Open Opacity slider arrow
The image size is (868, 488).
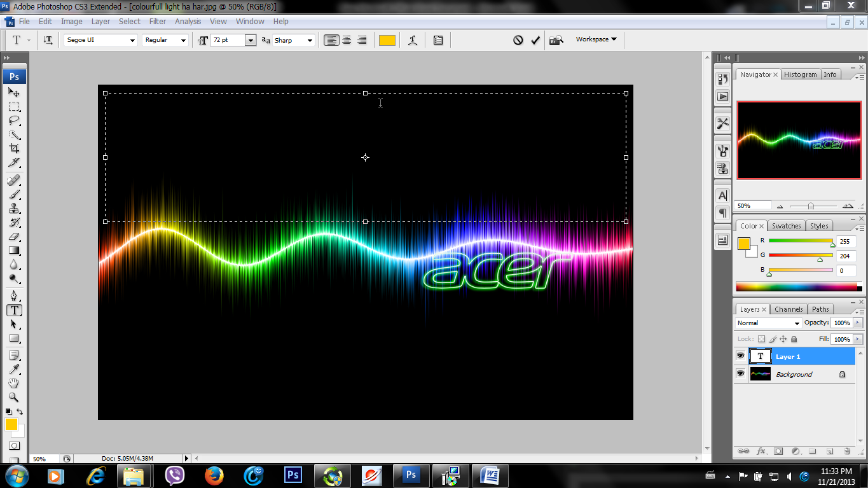pyautogui.click(x=858, y=323)
